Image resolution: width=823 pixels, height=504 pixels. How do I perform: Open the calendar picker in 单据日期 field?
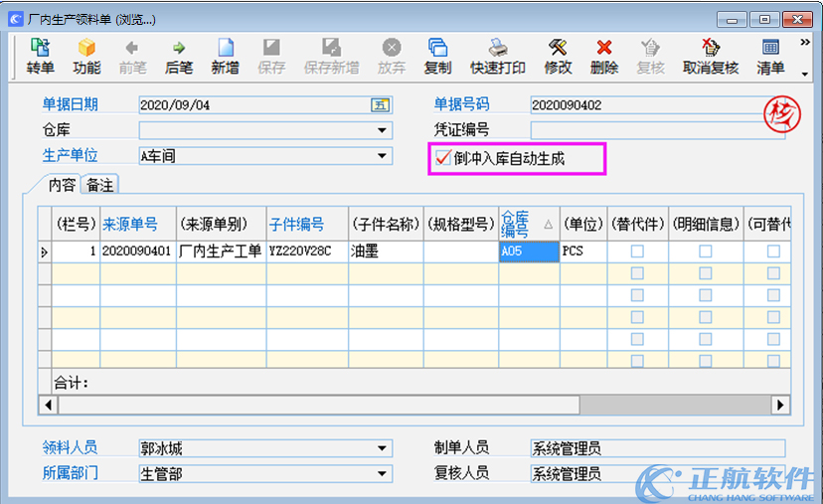(380, 105)
